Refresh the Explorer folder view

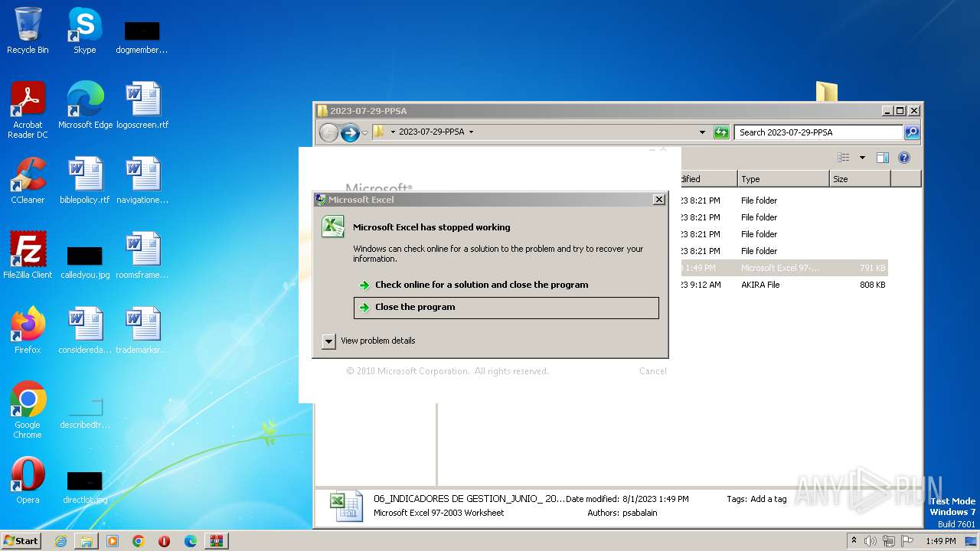(721, 132)
